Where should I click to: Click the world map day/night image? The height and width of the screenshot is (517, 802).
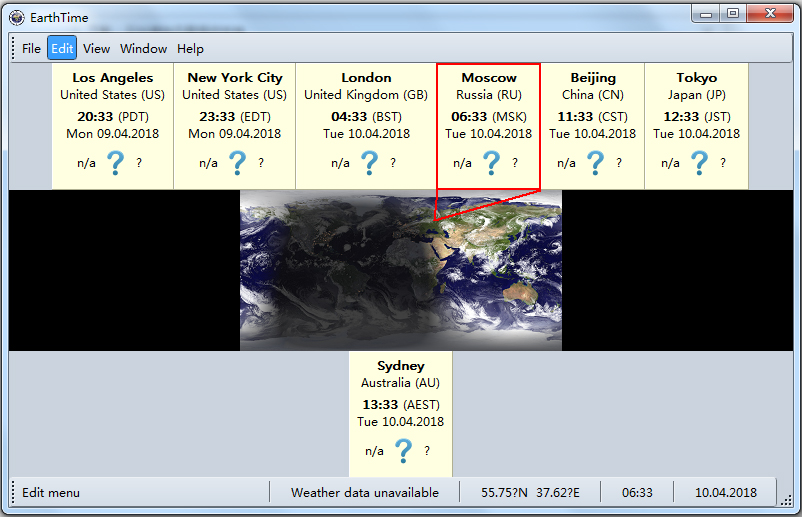[x=401, y=270]
